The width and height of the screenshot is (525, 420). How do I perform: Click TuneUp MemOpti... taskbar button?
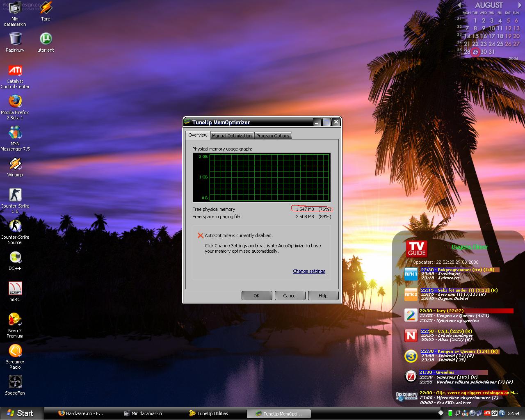(x=279, y=413)
